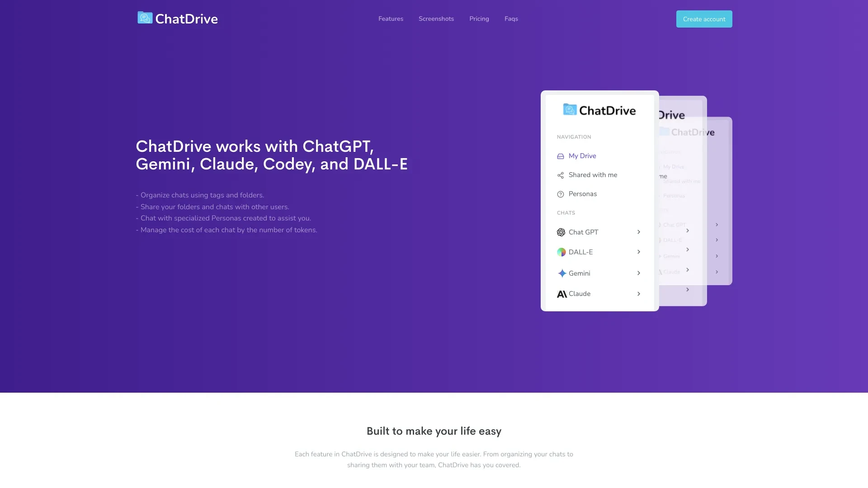Screen dimensions: 868x488
Task: Expand the DALL-E folder arrow
Action: pyautogui.click(x=639, y=251)
